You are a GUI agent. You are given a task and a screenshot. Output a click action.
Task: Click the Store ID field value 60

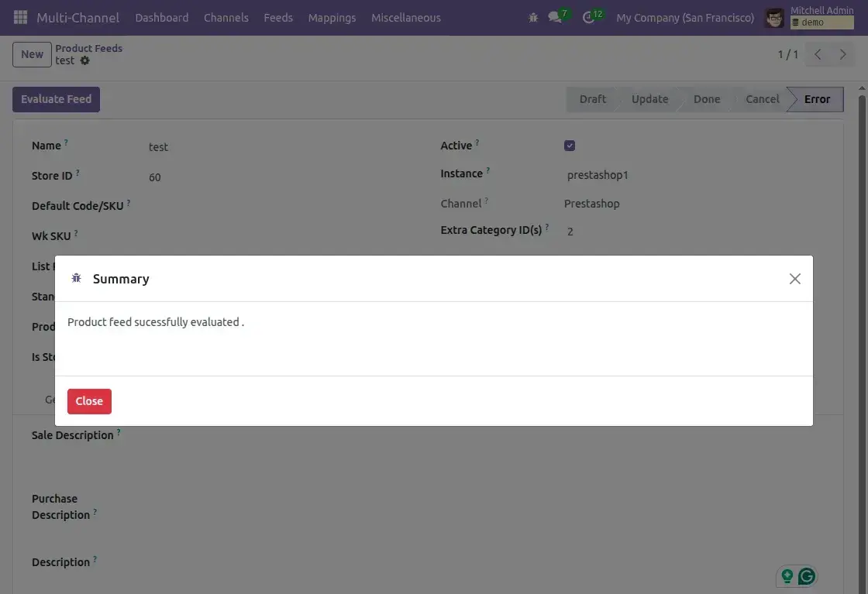coord(154,177)
